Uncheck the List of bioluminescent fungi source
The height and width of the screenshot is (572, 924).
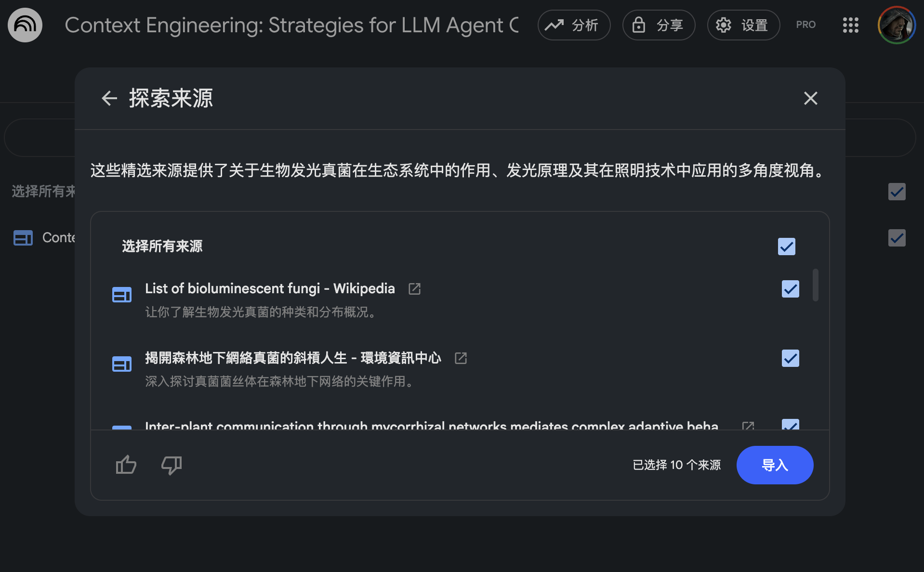click(x=791, y=289)
